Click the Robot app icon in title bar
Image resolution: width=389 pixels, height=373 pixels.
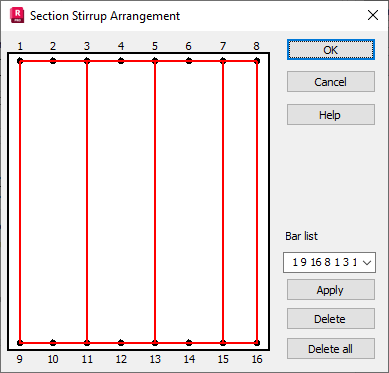coord(17,16)
